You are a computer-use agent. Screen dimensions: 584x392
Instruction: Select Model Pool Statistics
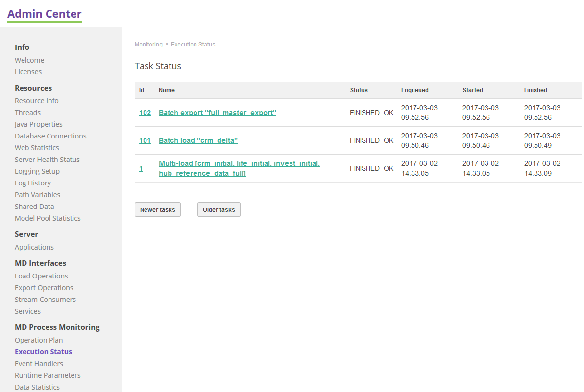48,218
